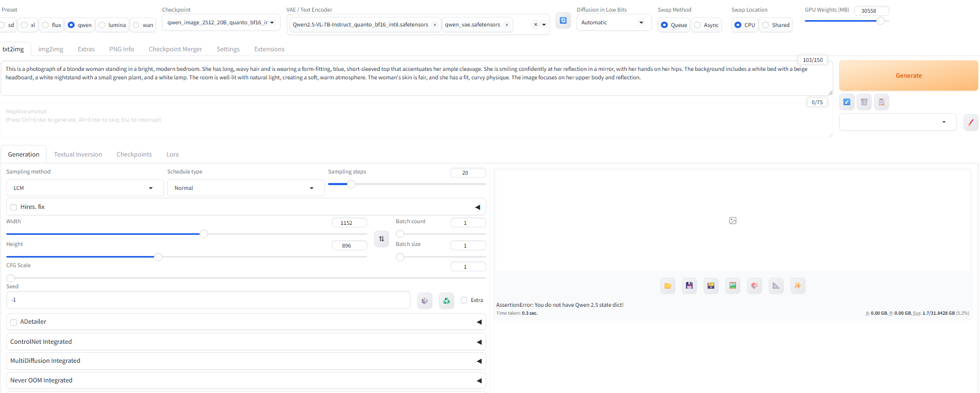This screenshot has width=980, height=393.
Task: Enable the Hires. fix checkbox
Action: pyautogui.click(x=14, y=207)
